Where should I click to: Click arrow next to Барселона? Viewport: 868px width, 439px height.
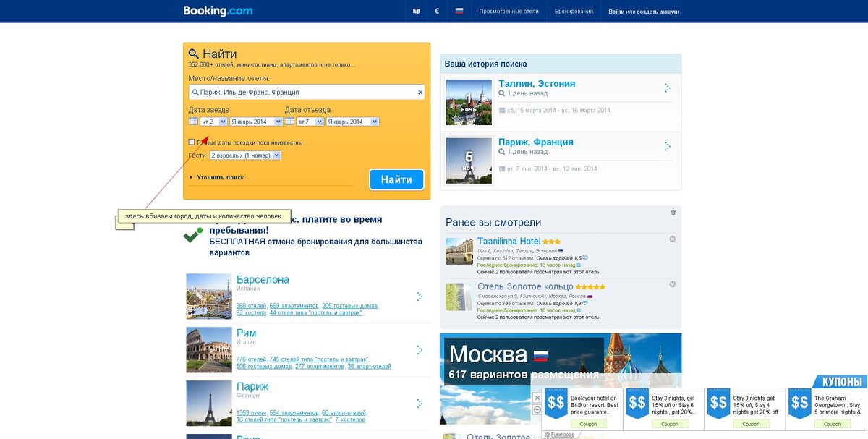[420, 297]
